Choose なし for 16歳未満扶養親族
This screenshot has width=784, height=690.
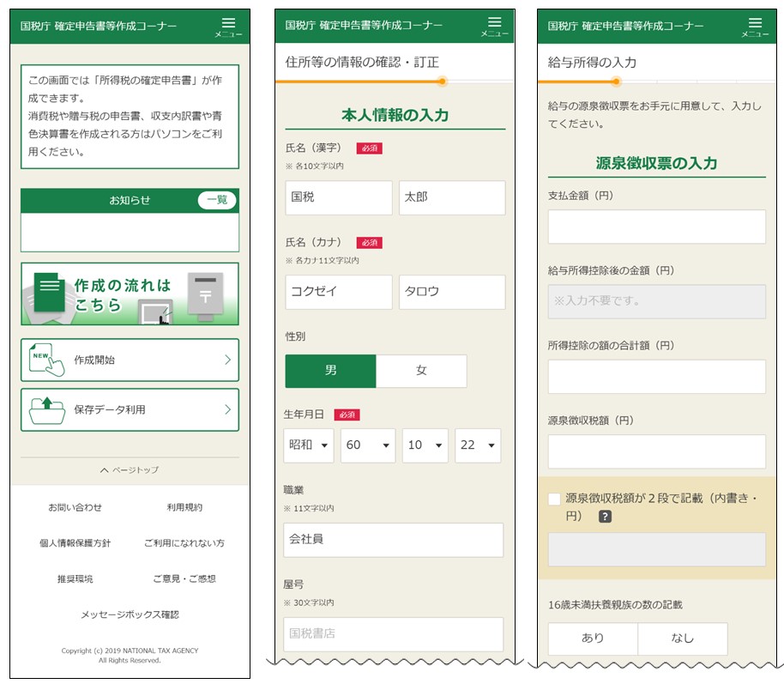683,639
